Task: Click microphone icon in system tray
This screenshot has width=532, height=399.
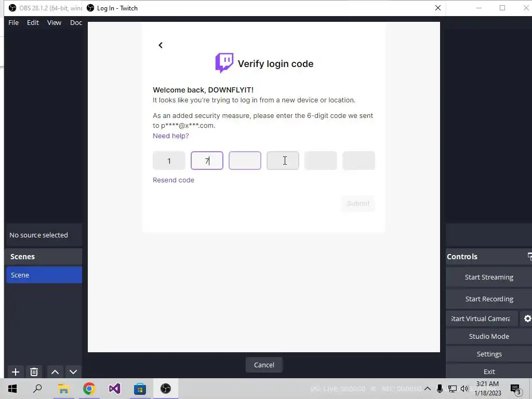Action: [440, 389]
